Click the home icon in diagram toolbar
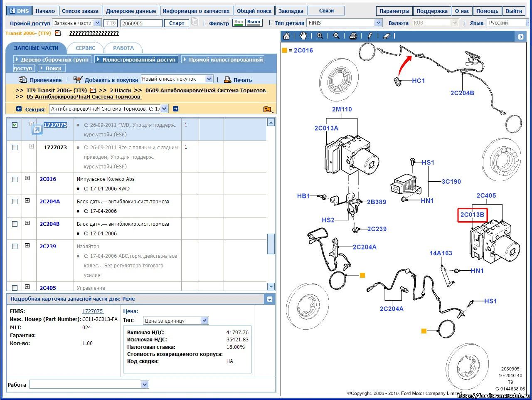The height and width of the screenshot is (400, 532). pos(286,36)
